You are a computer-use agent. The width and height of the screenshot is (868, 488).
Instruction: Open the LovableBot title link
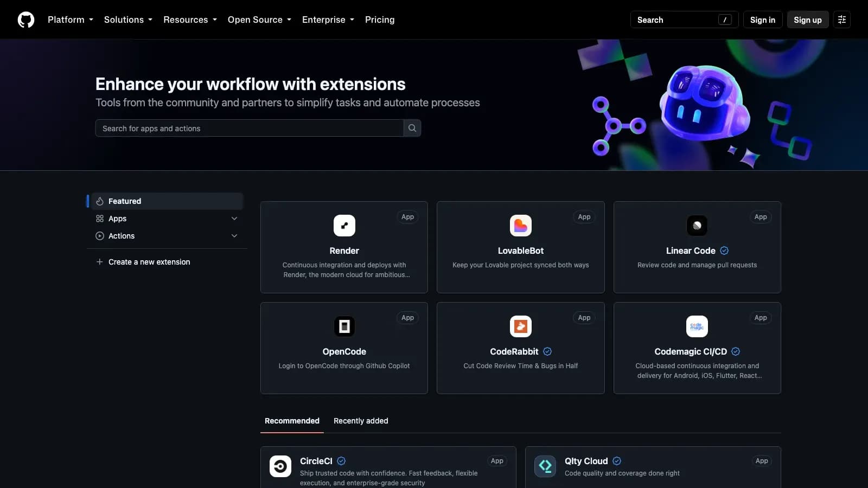click(521, 251)
